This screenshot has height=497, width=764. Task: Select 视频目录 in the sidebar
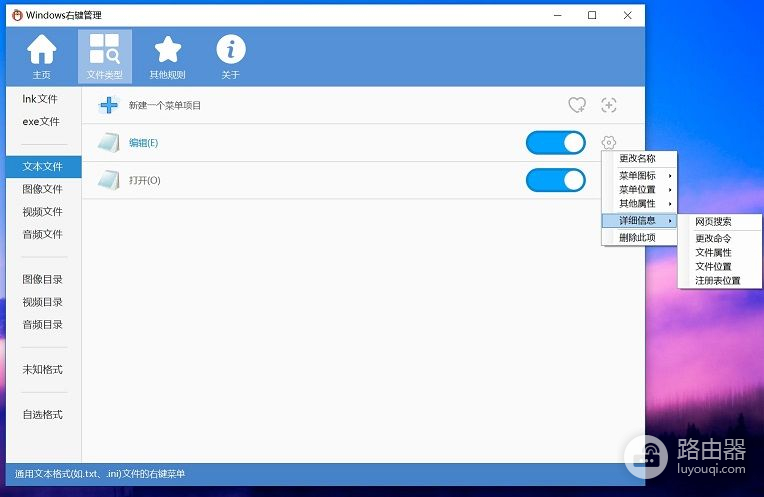[42, 302]
